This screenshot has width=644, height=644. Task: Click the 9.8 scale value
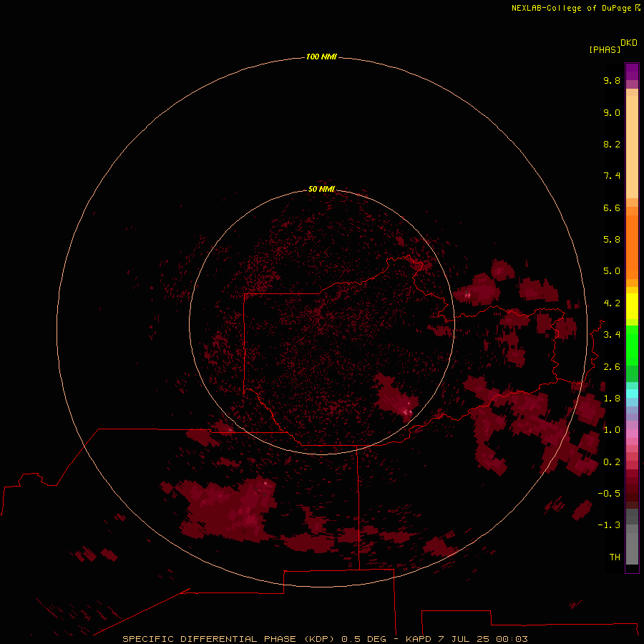(612, 80)
